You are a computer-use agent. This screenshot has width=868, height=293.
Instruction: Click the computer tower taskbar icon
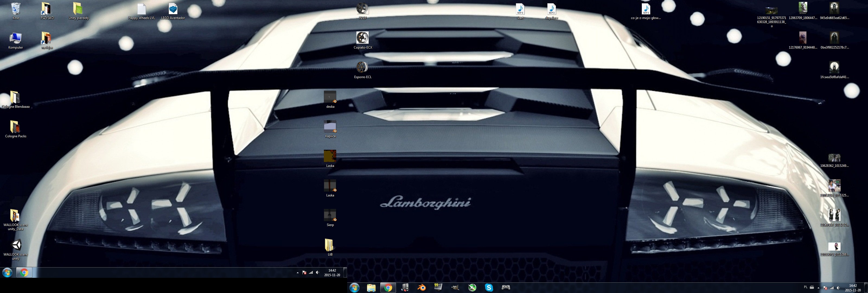click(x=405, y=287)
